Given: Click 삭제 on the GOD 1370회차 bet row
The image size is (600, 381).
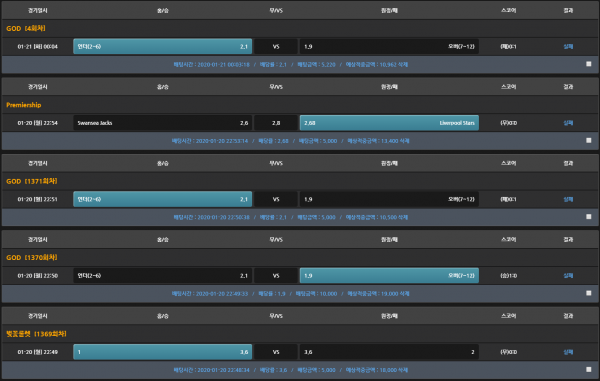Looking at the screenshot, I should click(405, 294).
